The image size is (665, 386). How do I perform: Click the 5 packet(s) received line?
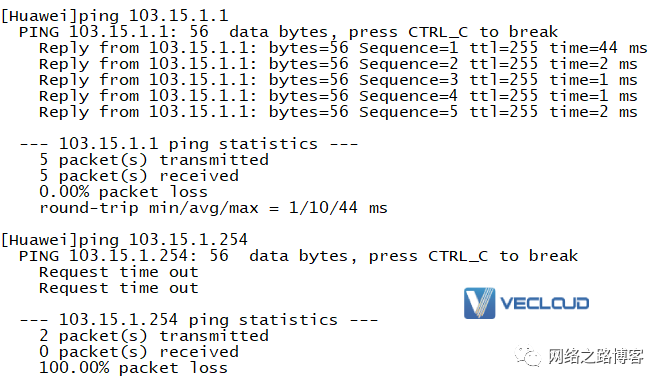click(x=139, y=176)
